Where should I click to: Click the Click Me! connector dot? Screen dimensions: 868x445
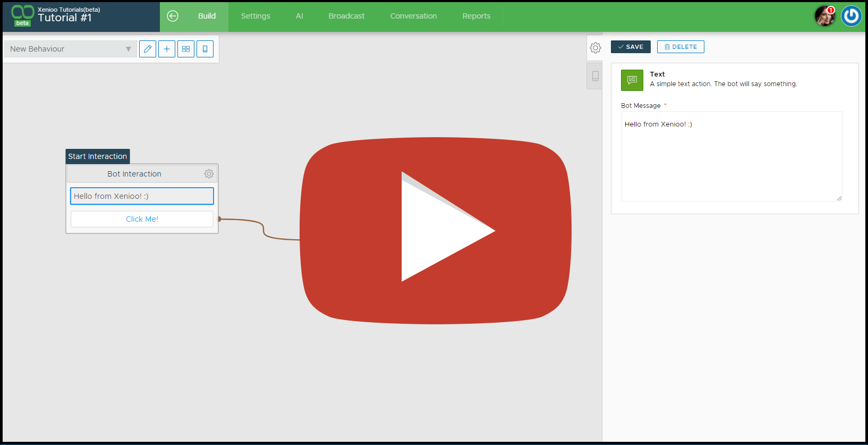219,219
